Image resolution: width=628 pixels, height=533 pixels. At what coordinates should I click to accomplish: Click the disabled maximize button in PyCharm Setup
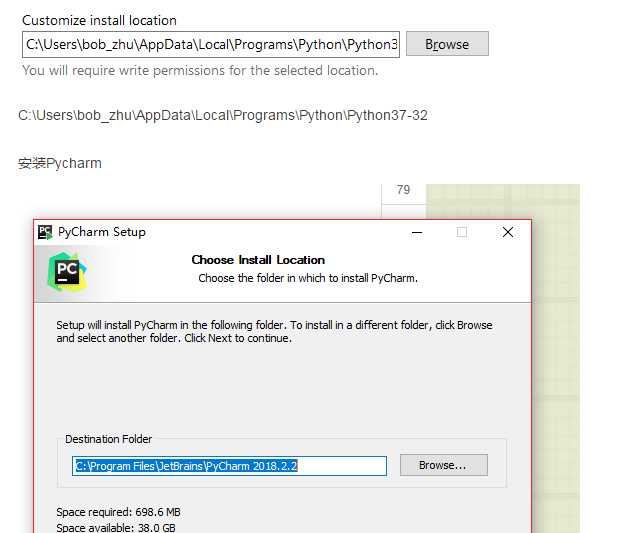coord(462,232)
